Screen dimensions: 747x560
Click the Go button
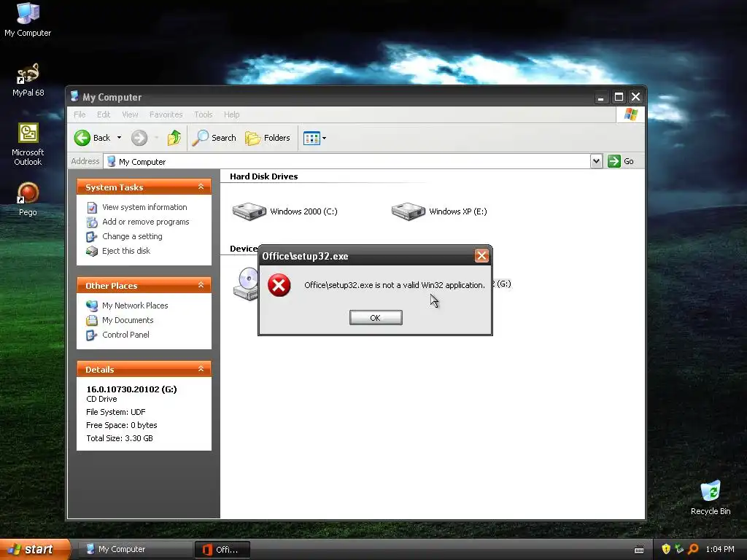pos(621,161)
